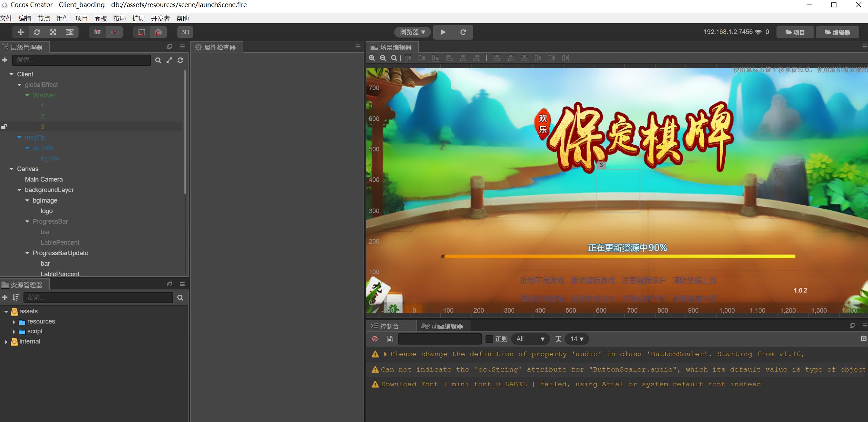The height and width of the screenshot is (422, 868).
Task: Open the 浏览器 preview platform dropdown
Action: click(413, 32)
